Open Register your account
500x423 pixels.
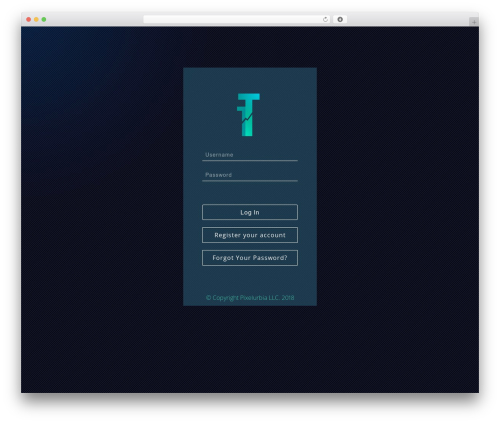click(x=250, y=235)
